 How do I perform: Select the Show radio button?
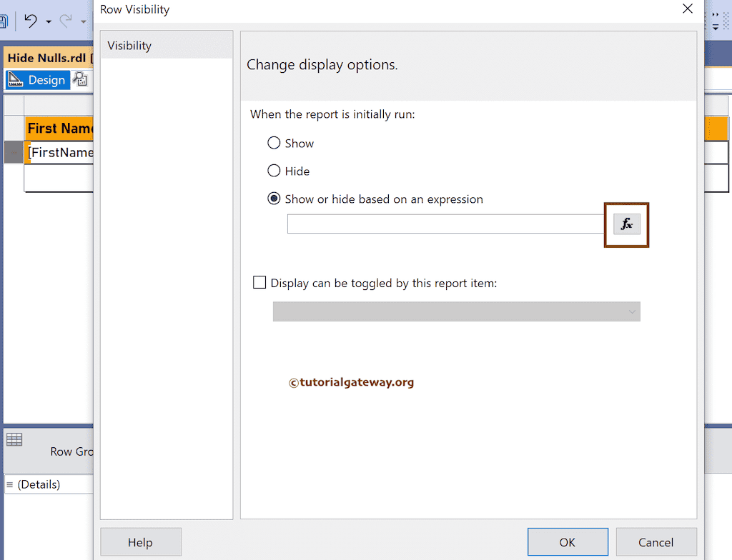(x=274, y=143)
